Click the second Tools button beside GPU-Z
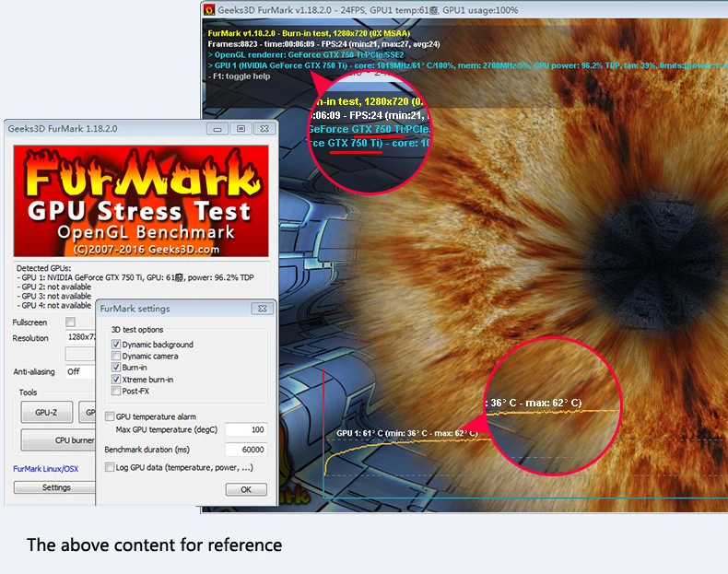Viewport: 728px width, 574px height. click(88, 412)
